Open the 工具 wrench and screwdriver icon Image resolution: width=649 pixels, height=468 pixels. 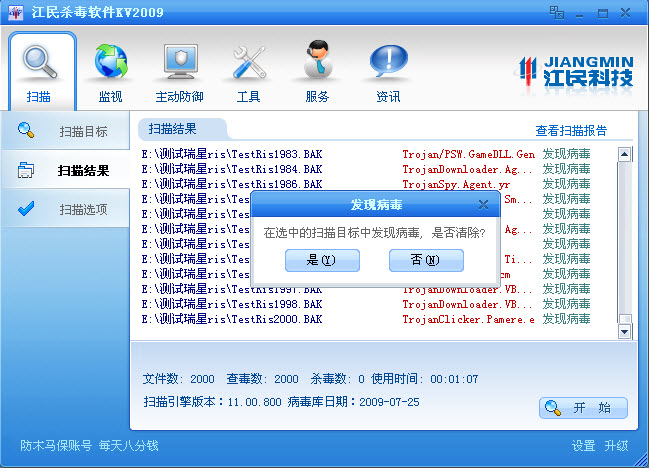tap(249, 62)
